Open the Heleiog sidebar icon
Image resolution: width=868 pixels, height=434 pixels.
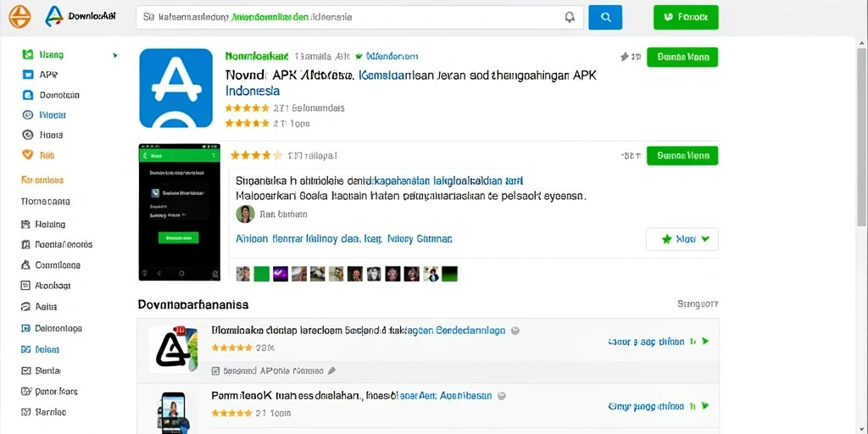coord(25,224)
